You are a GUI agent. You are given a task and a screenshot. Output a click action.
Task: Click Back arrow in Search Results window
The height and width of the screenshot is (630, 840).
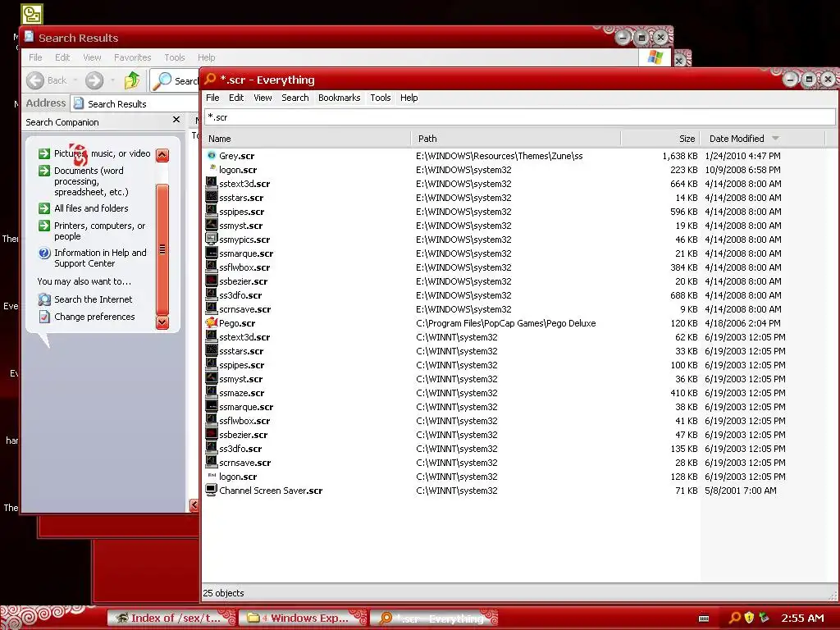pos(35,80)
